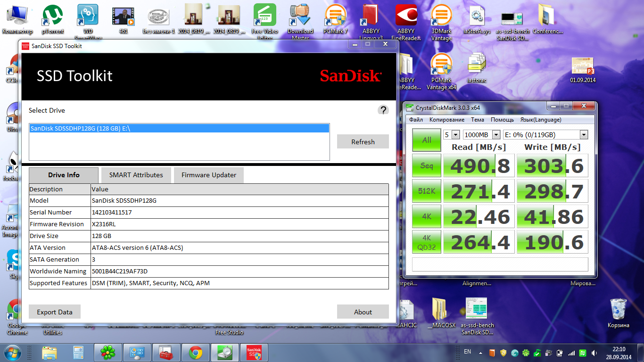Open Тема menu in CrystalDiskMark
Screen dimensions: 644x362
(x=478, y=120)
